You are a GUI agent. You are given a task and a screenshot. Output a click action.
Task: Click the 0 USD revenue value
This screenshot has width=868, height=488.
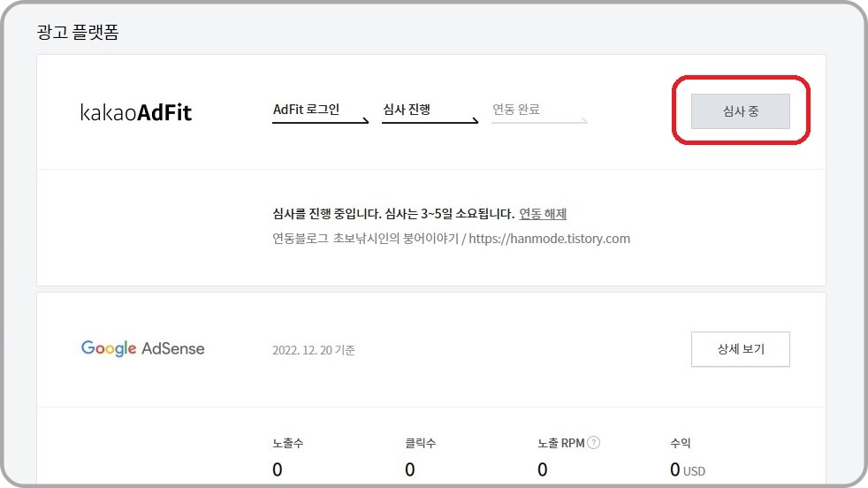(688, 469)
